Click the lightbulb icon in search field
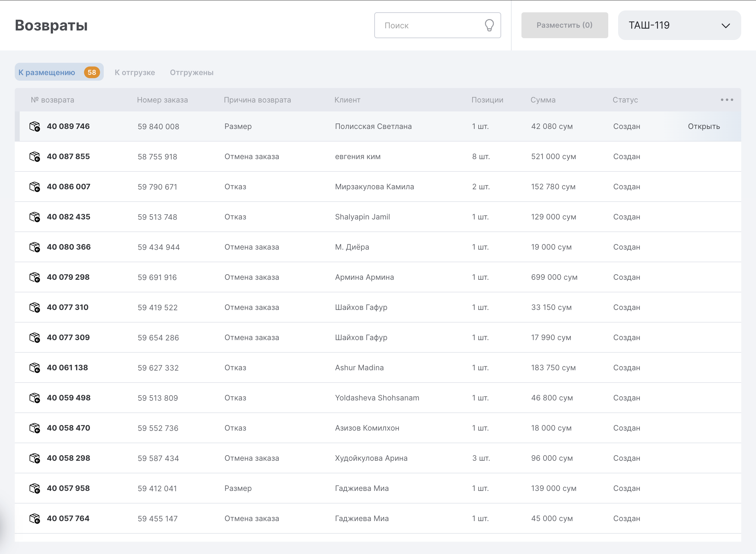The height and width of the screenshot is (554, 756). [489, 25]
